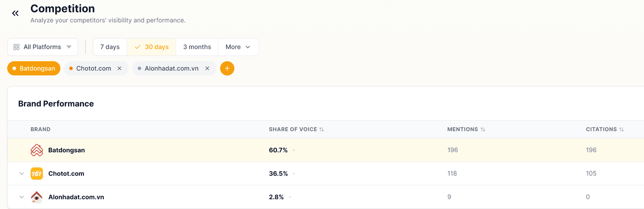Viewport: 644px width, 209px height.
Task: Click the orange dot on Chotot.com chip
Action: [x=71, y=68]
